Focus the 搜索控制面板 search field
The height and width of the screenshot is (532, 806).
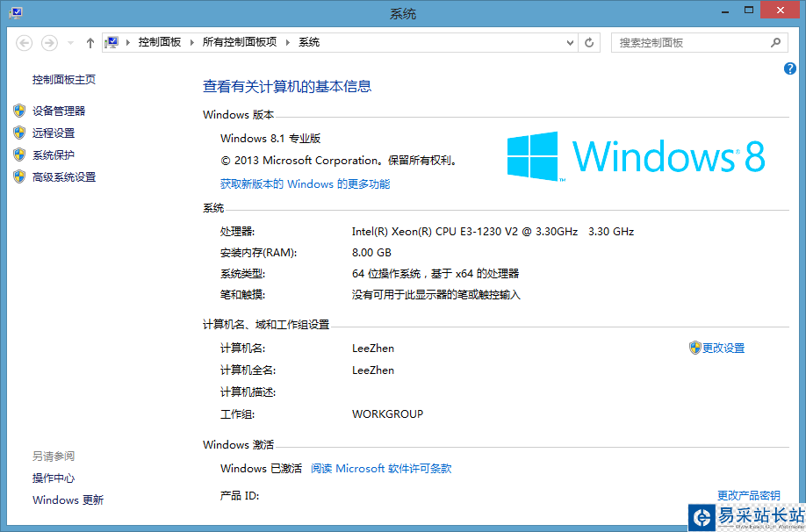(x=690, y=43)
